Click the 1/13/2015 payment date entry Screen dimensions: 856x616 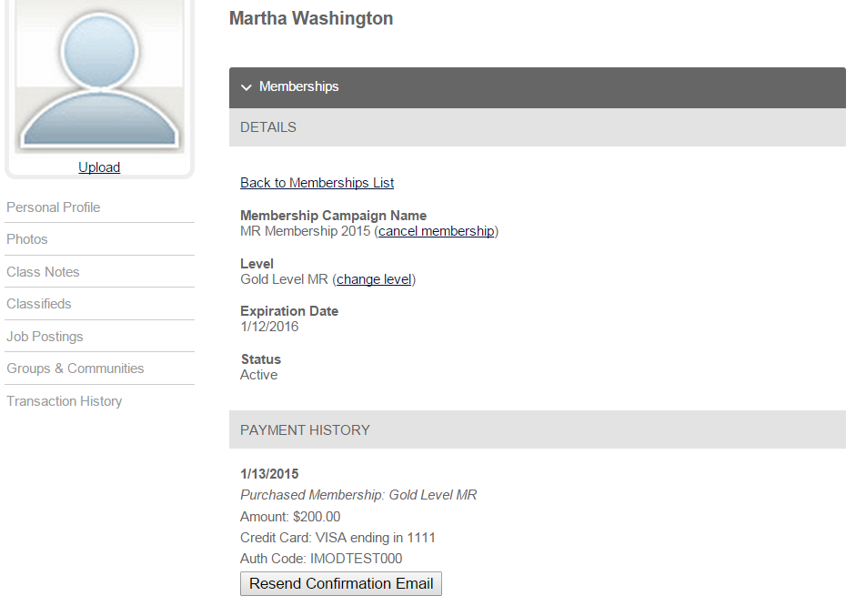(x=269, y=473)
